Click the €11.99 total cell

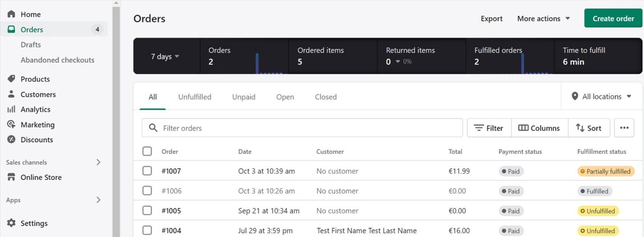459,171
